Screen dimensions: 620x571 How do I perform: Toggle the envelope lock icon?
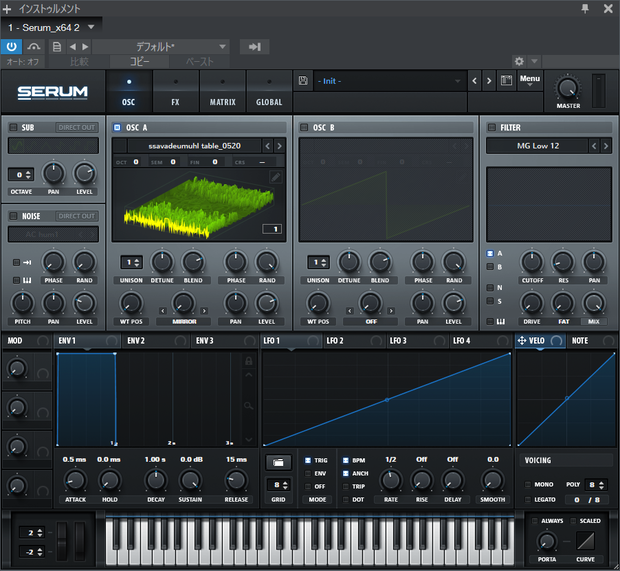click(248, 361)
